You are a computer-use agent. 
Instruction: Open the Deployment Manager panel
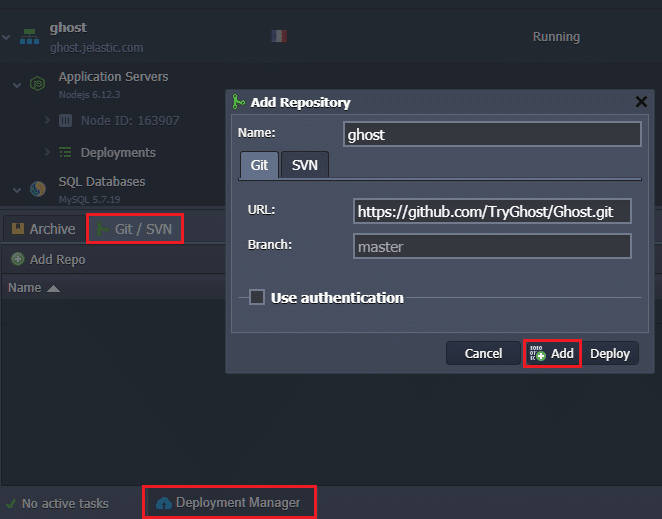point(229,503)
